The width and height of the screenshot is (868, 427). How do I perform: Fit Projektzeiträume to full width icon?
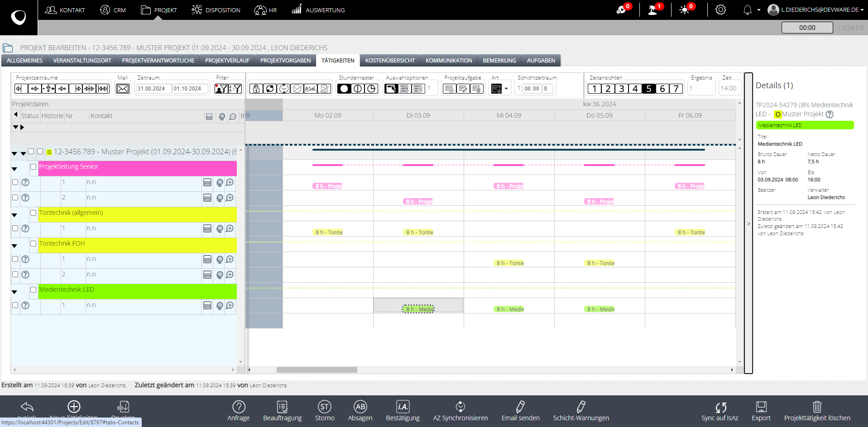[x=103, y=89]
